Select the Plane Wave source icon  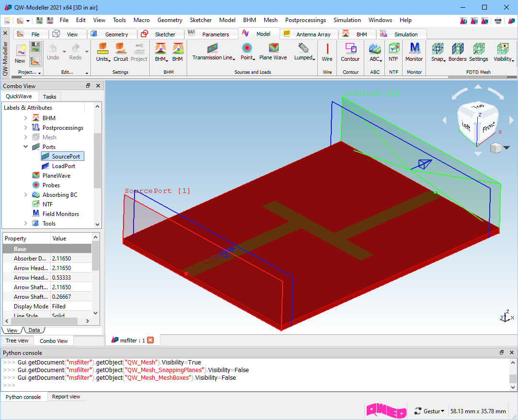[x=273, y=48]
